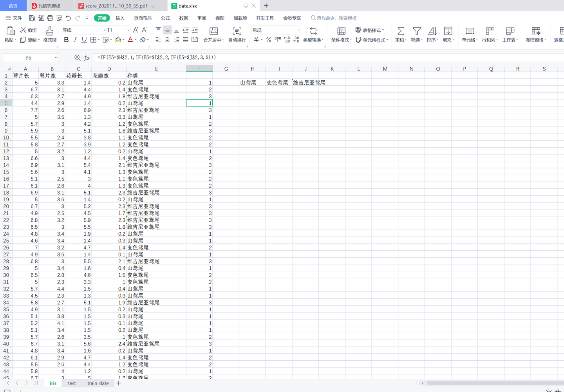The image size is (564, 392).
Task: Open a new document tab with plus
Action: click(266, 5)
